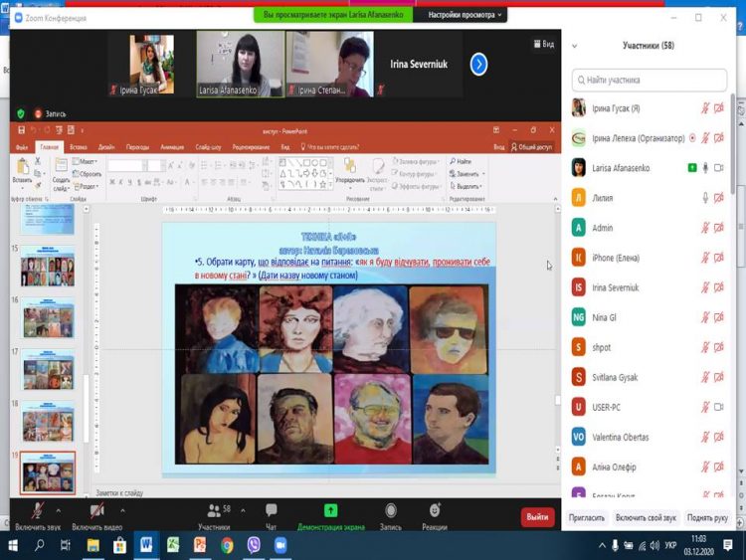
Task: Switch to Анимация ribbon tab
Action: coord(172,147)
